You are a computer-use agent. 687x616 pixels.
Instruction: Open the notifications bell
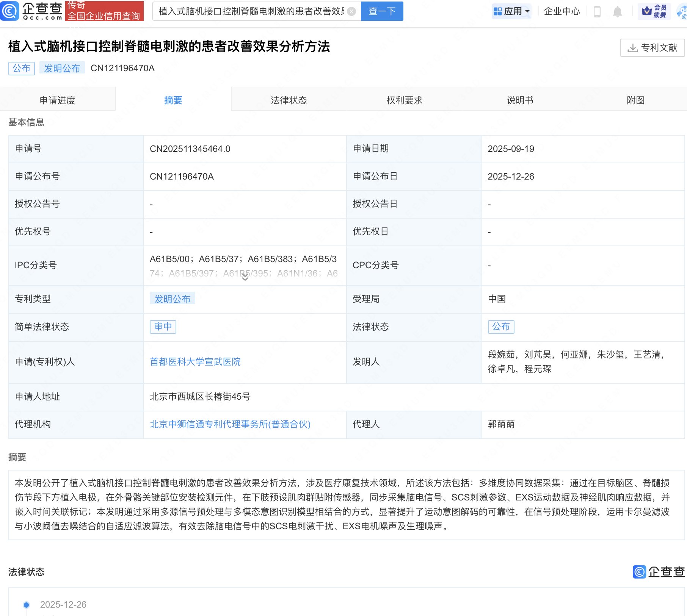click(x=617, y=11)
